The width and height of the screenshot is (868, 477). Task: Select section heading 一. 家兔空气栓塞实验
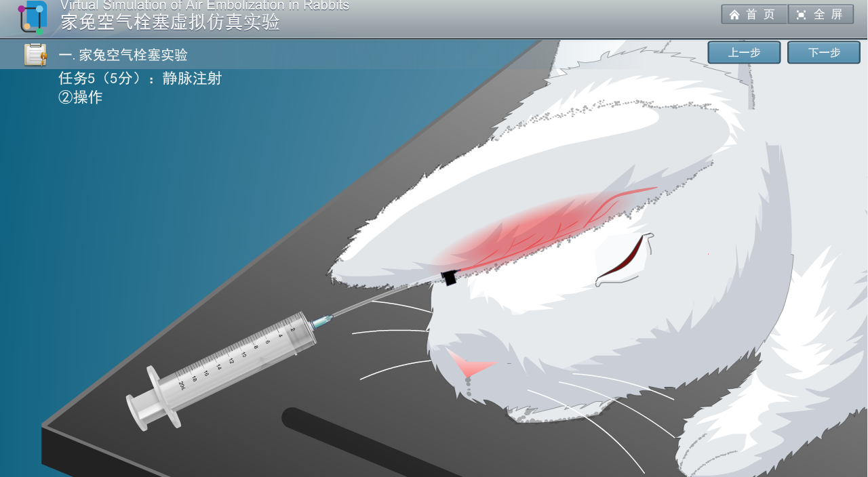pyautogui.click(x=123, y=55)
